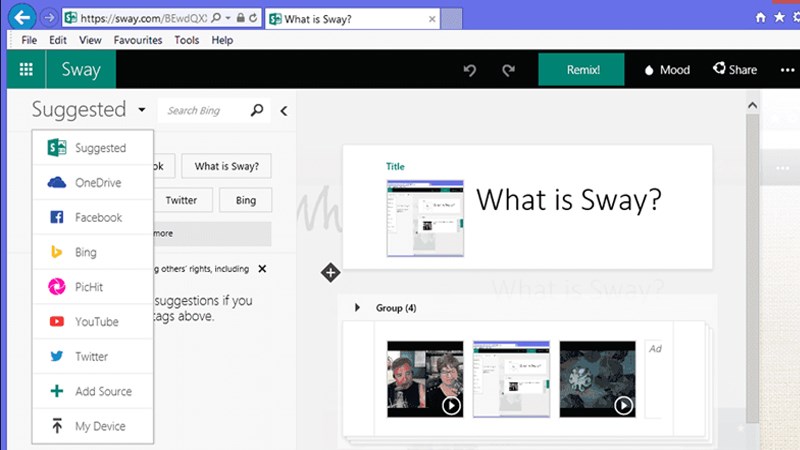
Task: Choose Twitter from the source list
Action: click(93, 356)
